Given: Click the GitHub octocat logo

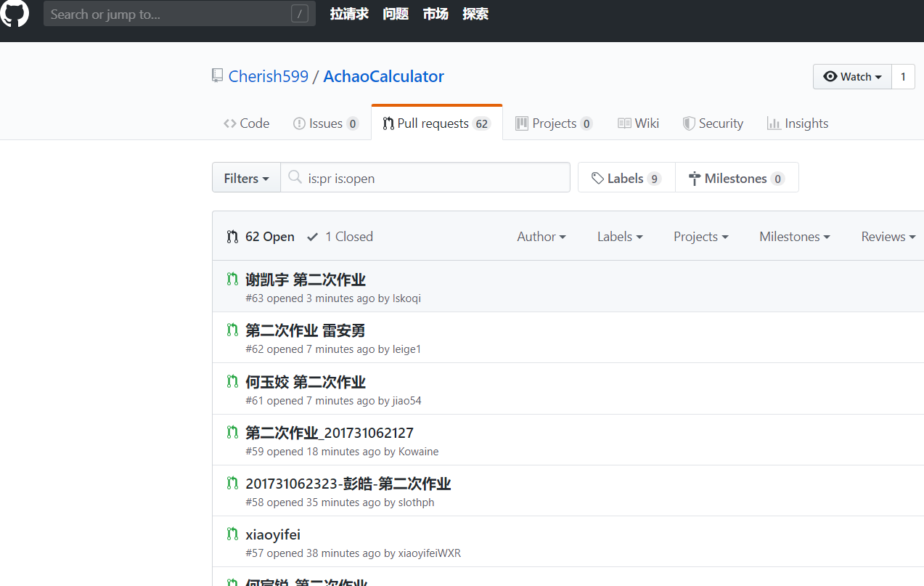Looking at the screenshot, I should (x=15, y=13).
